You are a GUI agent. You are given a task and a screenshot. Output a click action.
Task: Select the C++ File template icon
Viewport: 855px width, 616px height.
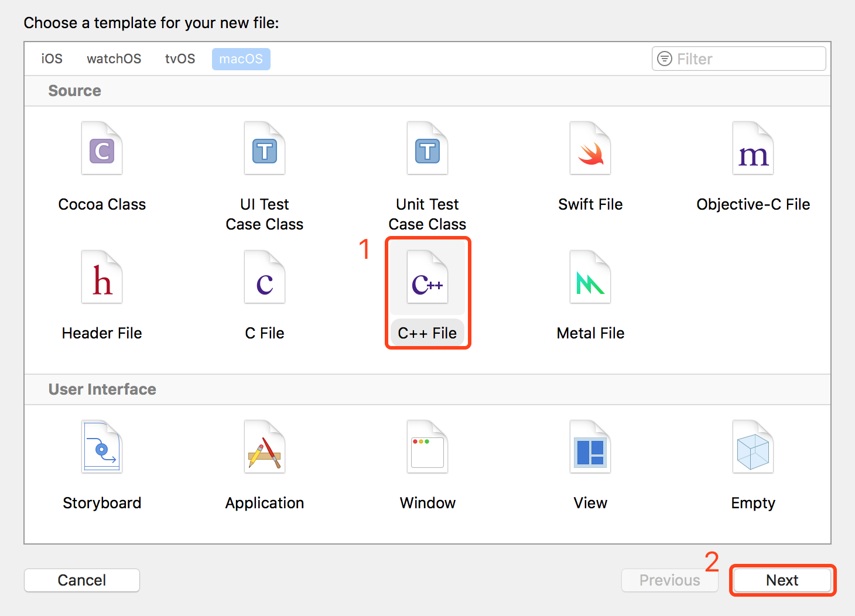click(x=427, y=277)
